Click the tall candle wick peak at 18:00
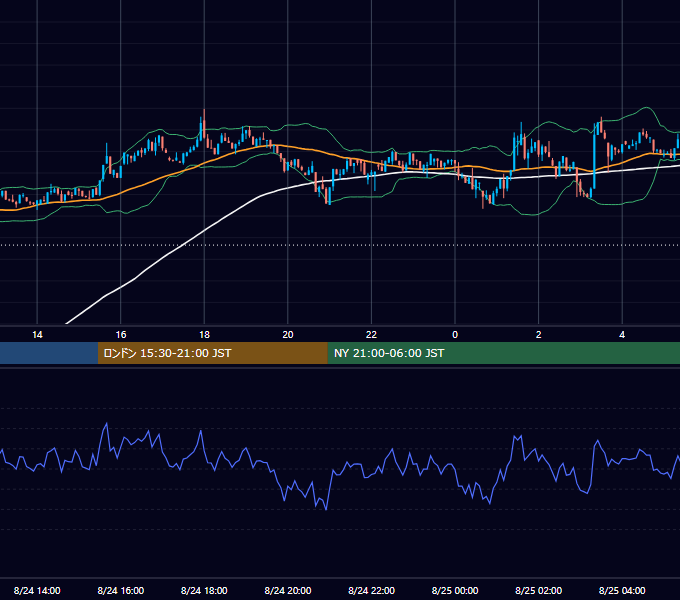Screen dimensions: 680x600 (x=204, y=111)
